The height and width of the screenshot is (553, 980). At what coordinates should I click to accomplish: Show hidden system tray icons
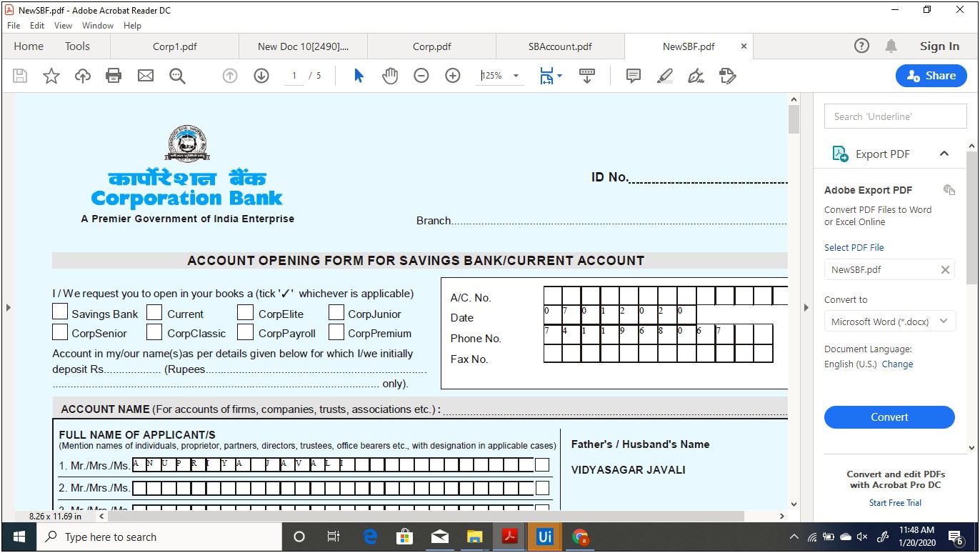794,537
